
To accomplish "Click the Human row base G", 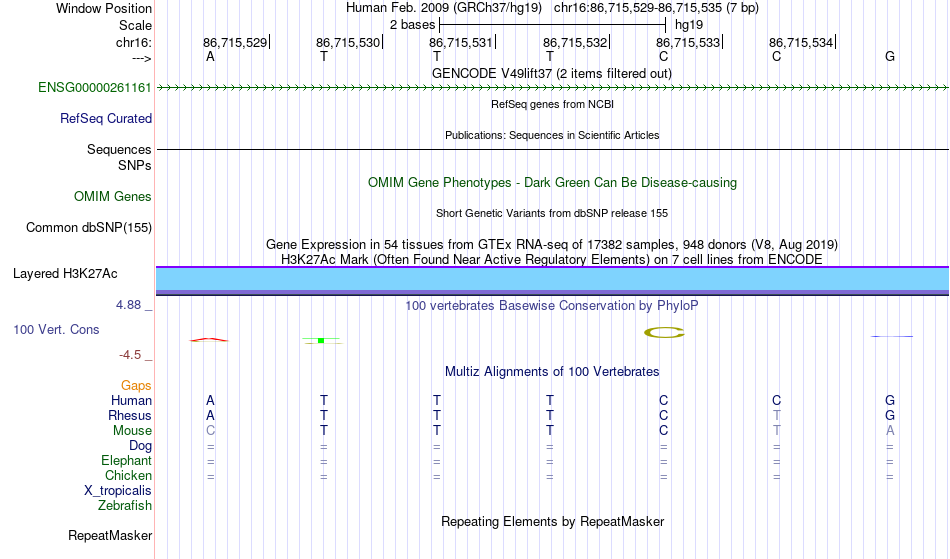I will tap(890, 401).
